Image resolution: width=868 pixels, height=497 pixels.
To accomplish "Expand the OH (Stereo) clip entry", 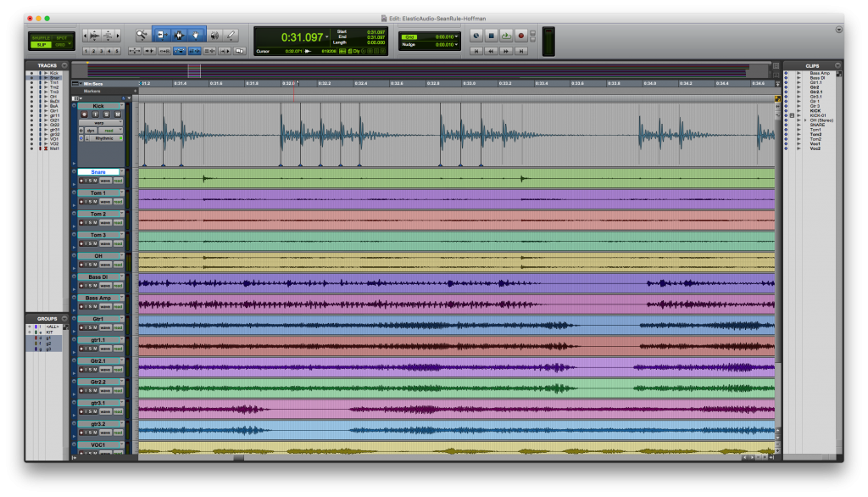I will pyautogui.click(x=805, y=120).
